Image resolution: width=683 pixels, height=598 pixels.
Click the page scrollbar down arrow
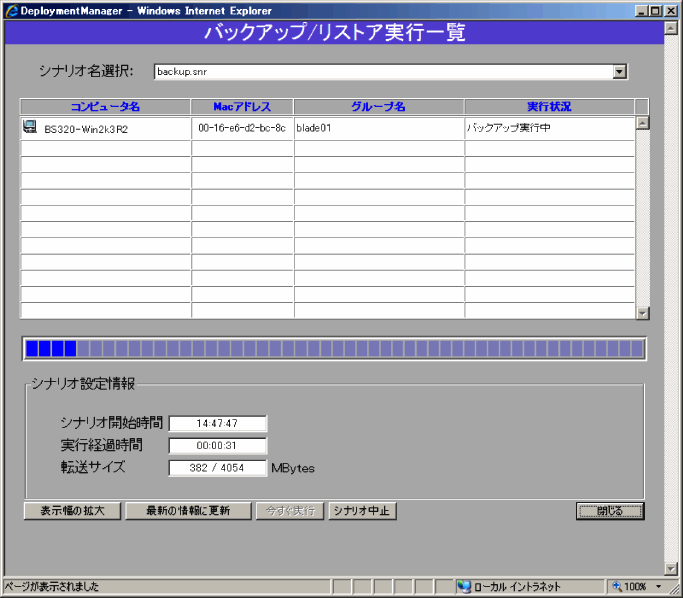coord(671,568)
